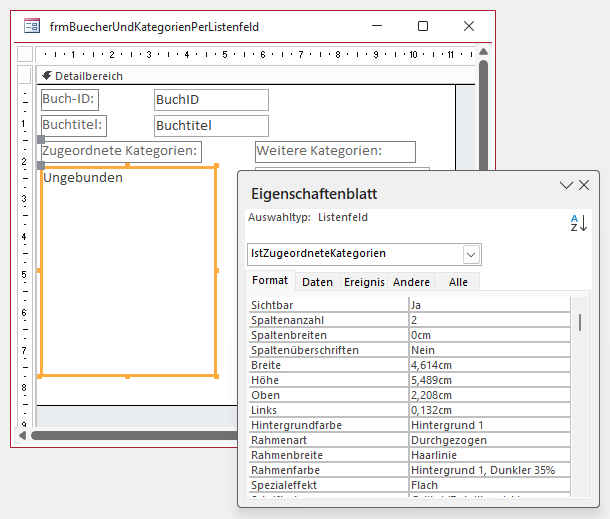This screenshot has width=610, height=519.
Task: Click the Hintergrundfarbe property value
Action: tap(488, 425)
